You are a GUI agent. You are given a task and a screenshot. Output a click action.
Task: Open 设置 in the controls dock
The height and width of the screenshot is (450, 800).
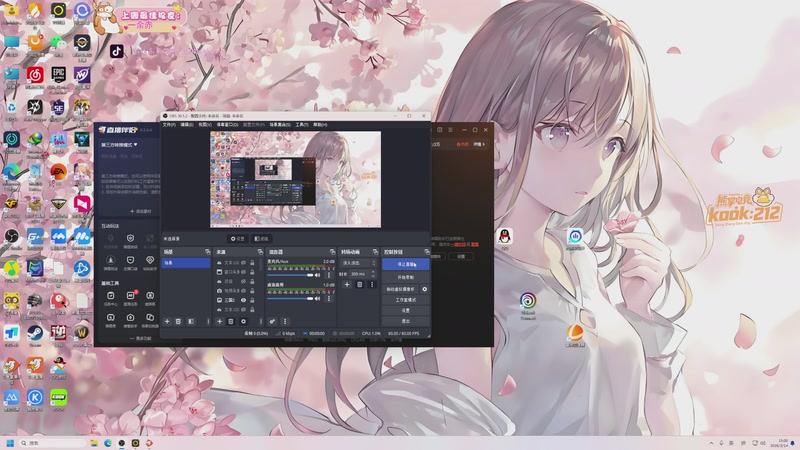pyautogui.click(x=406, y=311)
